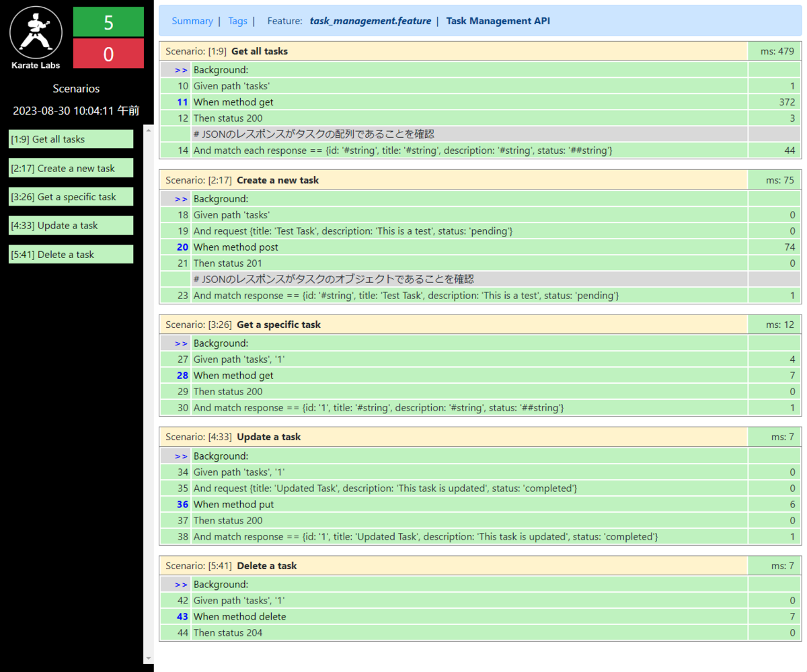Click 'Scenario: [1:9] Get all tasks' header
The height and width of the screenshot is (672, 807).
[x=454, y=51]
